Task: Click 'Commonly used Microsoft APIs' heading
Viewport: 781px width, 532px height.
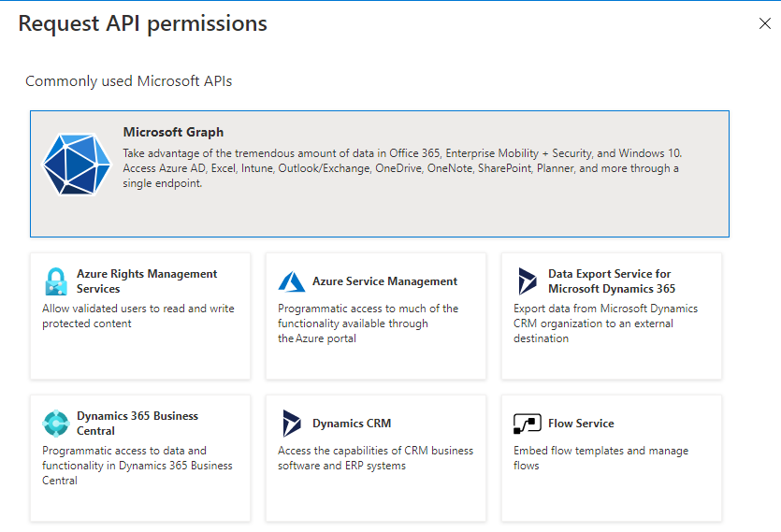Action: pos(128,81)
